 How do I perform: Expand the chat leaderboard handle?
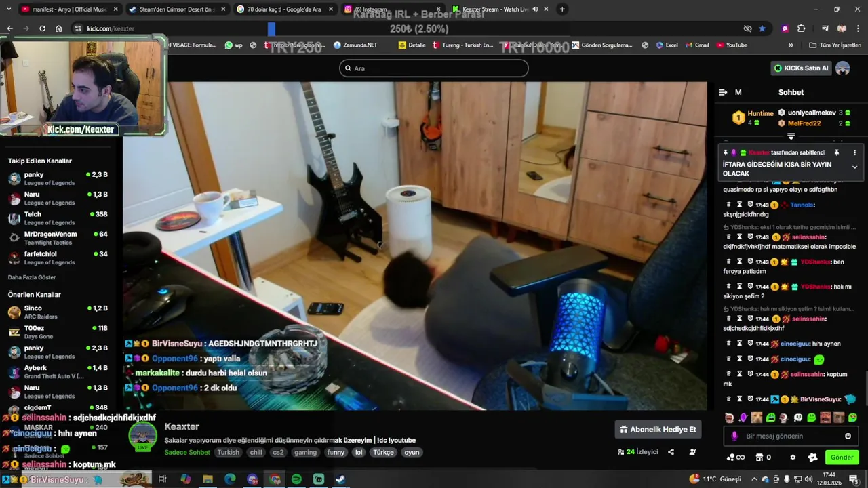coord(791,137)
